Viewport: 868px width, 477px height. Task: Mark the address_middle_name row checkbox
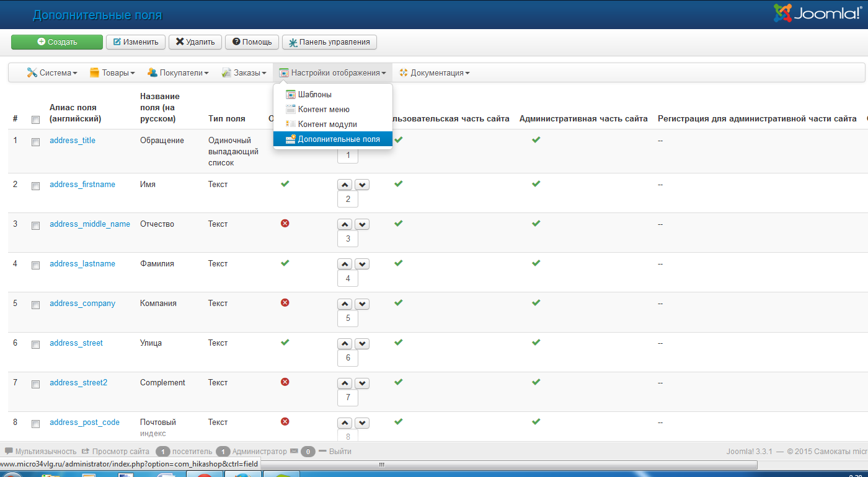(x=35, y=225)
